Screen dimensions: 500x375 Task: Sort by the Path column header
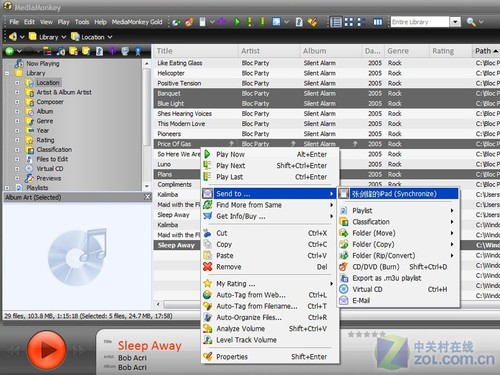[486, 51]
